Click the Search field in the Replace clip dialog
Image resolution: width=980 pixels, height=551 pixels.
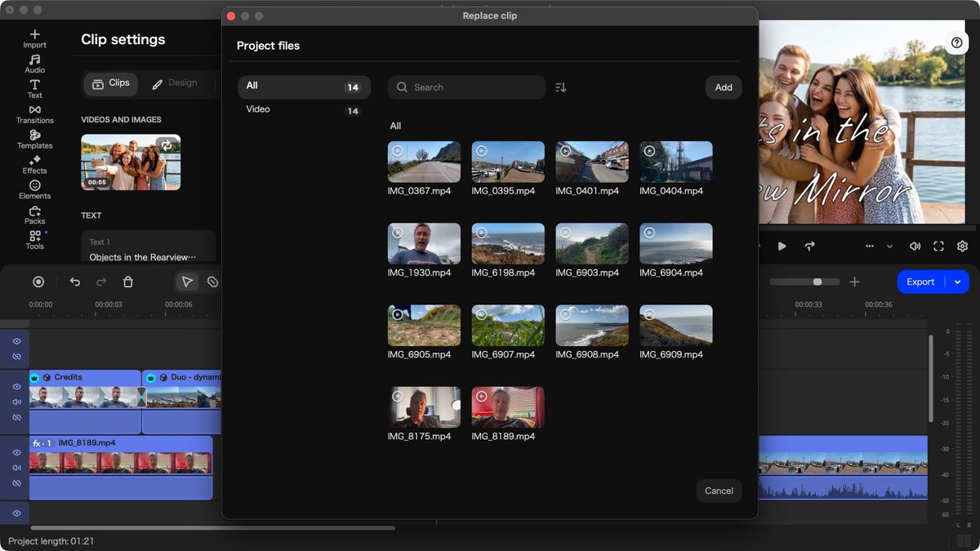[x=466, y=87]
